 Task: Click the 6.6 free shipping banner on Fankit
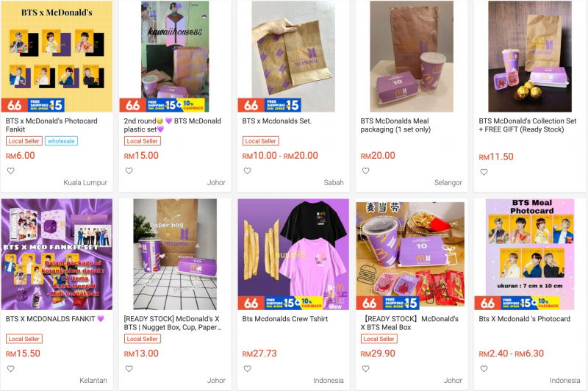click(x=32, y=105)
